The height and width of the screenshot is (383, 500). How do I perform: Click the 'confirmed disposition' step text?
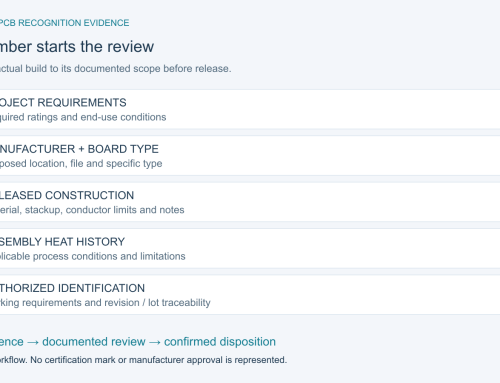220,342
